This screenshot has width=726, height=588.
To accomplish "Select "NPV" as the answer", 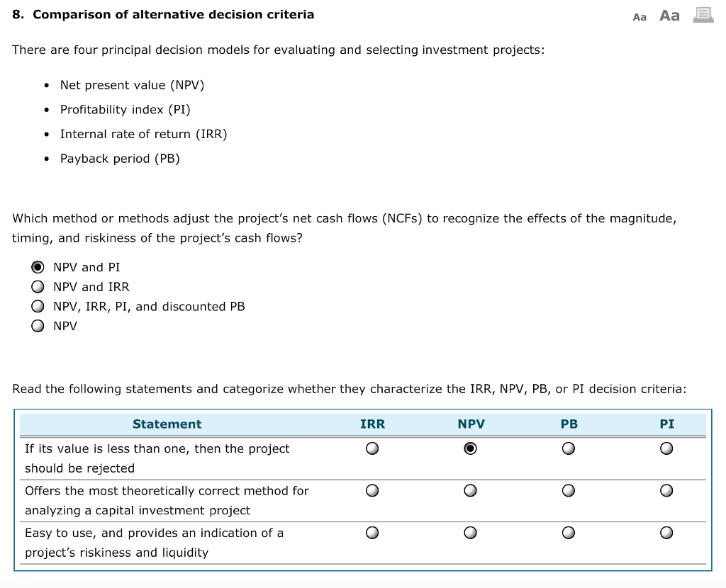I will [x=38, y=326].
